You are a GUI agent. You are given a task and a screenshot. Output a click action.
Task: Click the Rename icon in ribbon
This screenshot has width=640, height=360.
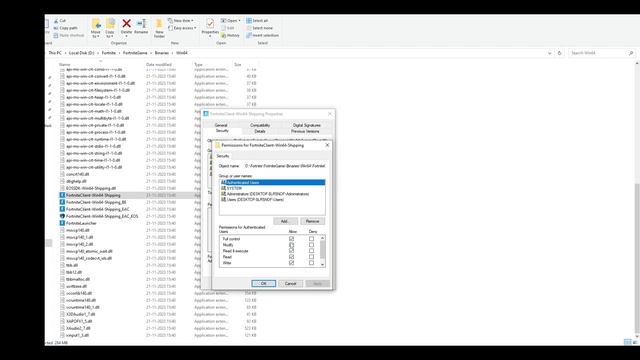pyautogui.click(x=141, y=24)
